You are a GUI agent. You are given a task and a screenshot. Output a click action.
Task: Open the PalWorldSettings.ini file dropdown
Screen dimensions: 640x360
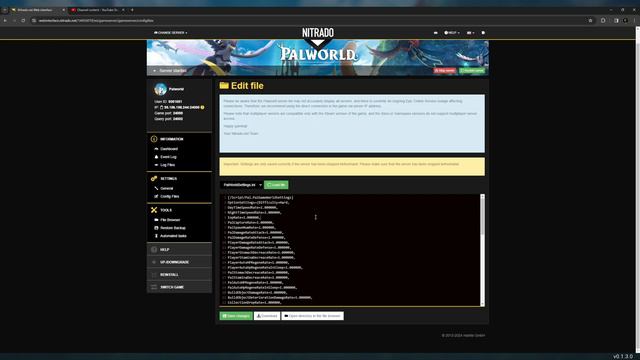(242, 185)
